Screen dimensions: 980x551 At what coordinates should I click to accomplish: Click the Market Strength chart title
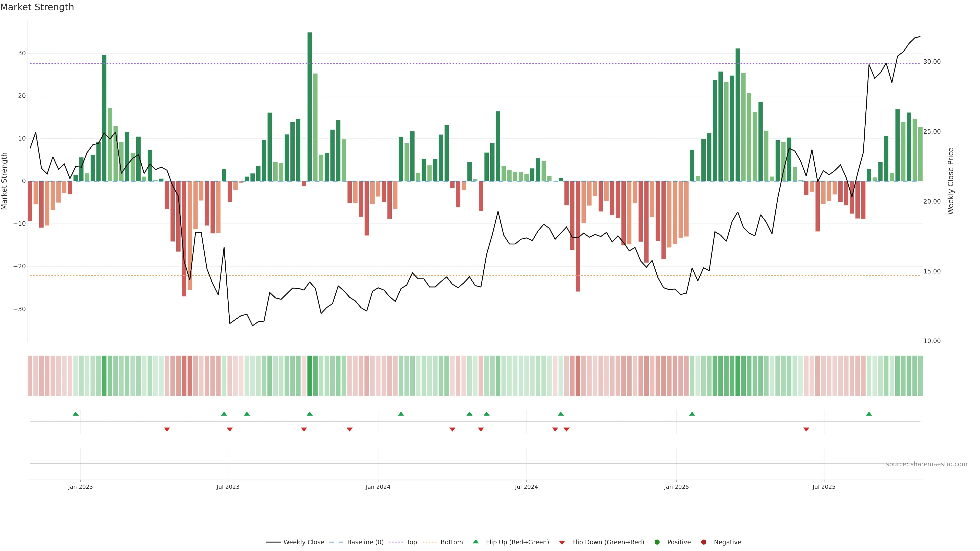(37, 7)
